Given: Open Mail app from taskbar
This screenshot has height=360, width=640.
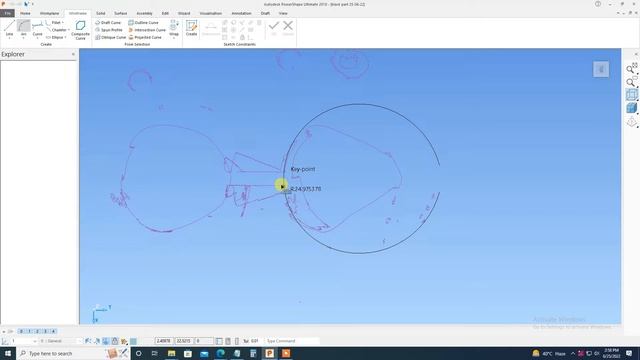Looking at the screenshot, I should pyautogui.click(x=204, y=353).
